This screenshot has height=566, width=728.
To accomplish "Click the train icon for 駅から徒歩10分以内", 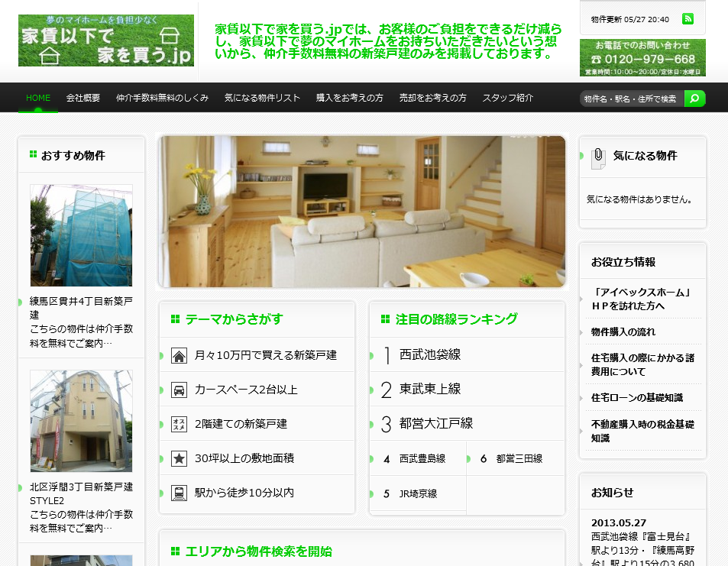I will point(179,493).
